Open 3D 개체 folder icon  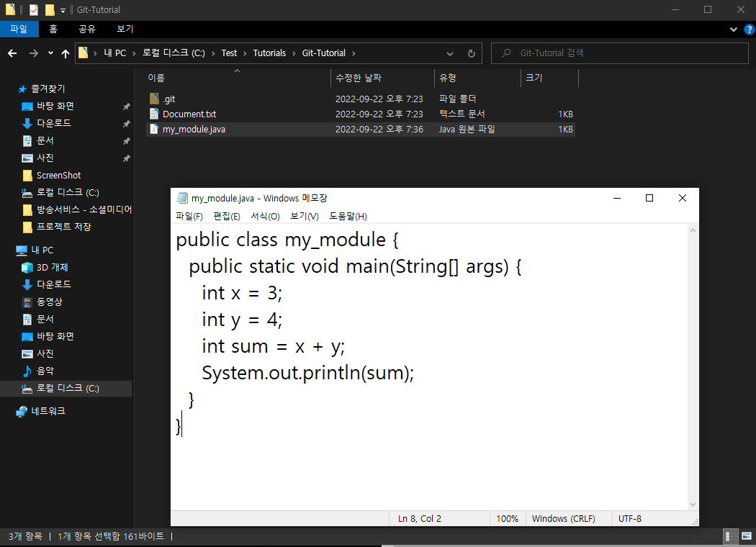click(27, 268)
